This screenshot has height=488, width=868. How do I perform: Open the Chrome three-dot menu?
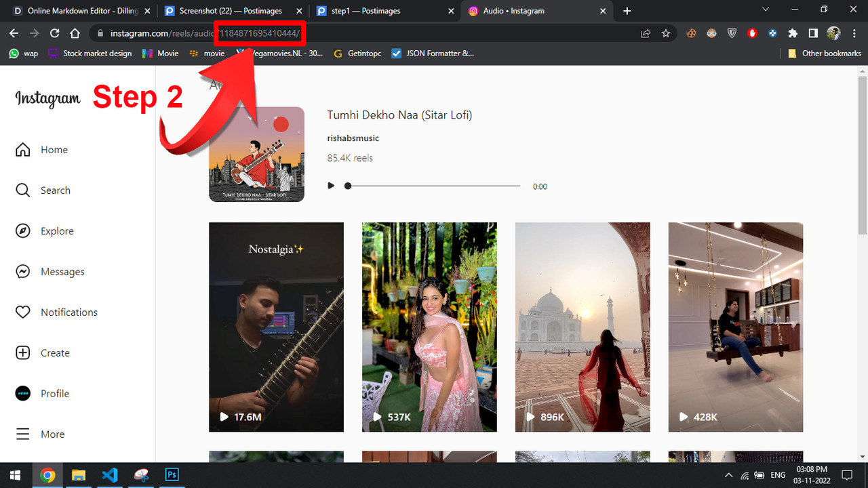click(854, 33)
